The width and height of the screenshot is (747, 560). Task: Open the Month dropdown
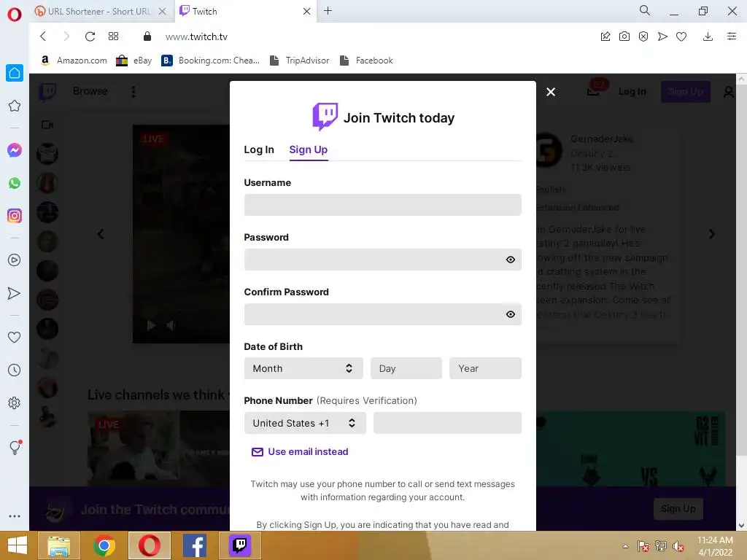(x=303, y=368)
